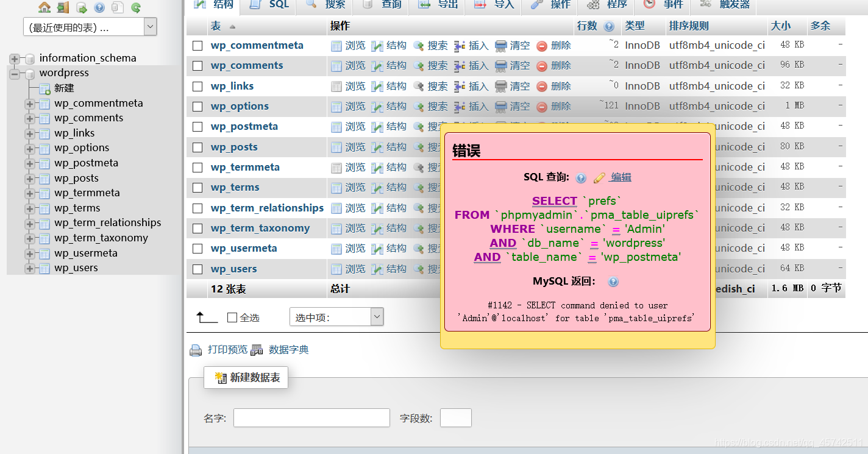Check the wp_comments row checkbox

pos(197,66)
